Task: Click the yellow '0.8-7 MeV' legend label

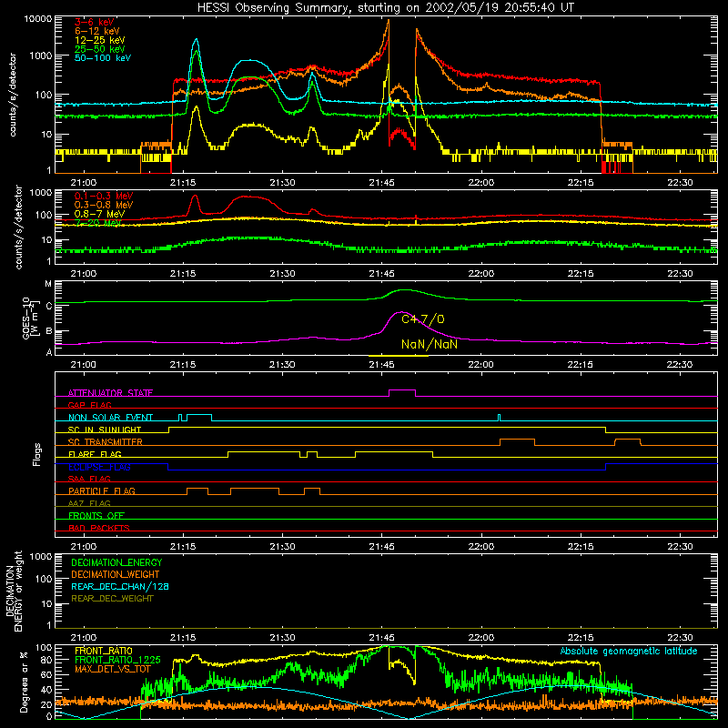Action: click(99, 214)
